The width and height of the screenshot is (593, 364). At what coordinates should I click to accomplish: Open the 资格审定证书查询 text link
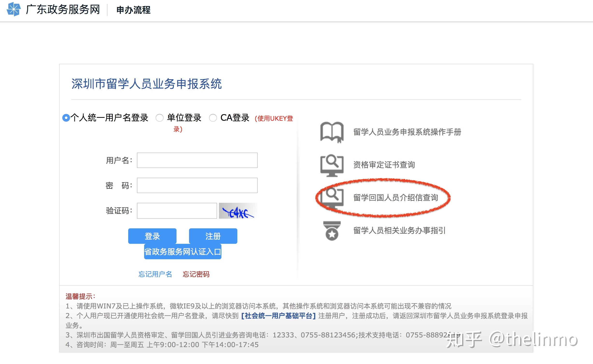[x=384, y=165]
